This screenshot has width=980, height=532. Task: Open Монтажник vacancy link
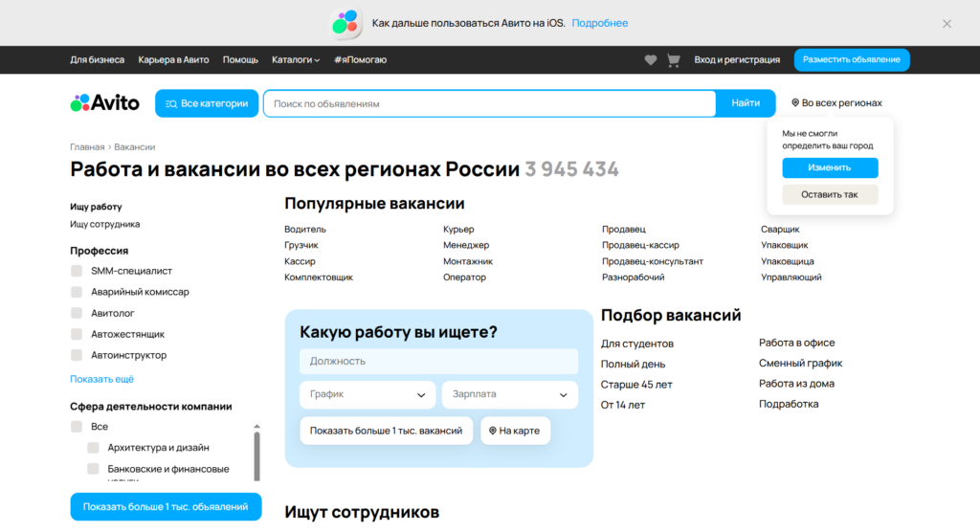pyautogui.click(x=468, y=261)
